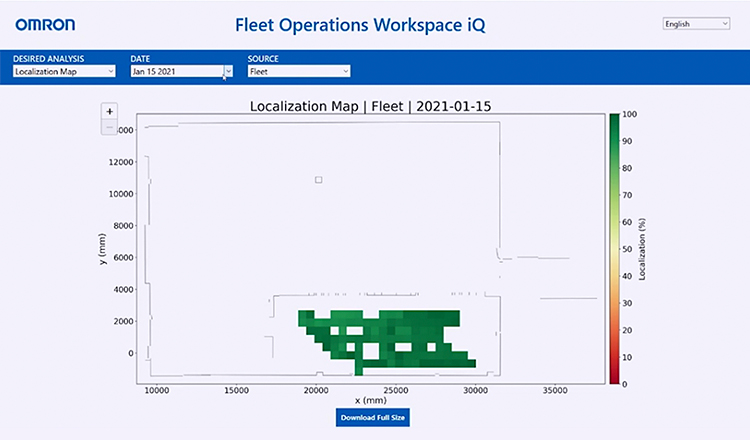Click the DATE label
Screen dimensions: 750x440
tap(140, 59)
